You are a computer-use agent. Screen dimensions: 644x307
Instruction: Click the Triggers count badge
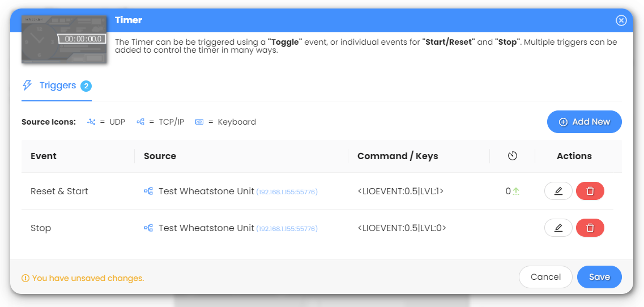point(86,86)
